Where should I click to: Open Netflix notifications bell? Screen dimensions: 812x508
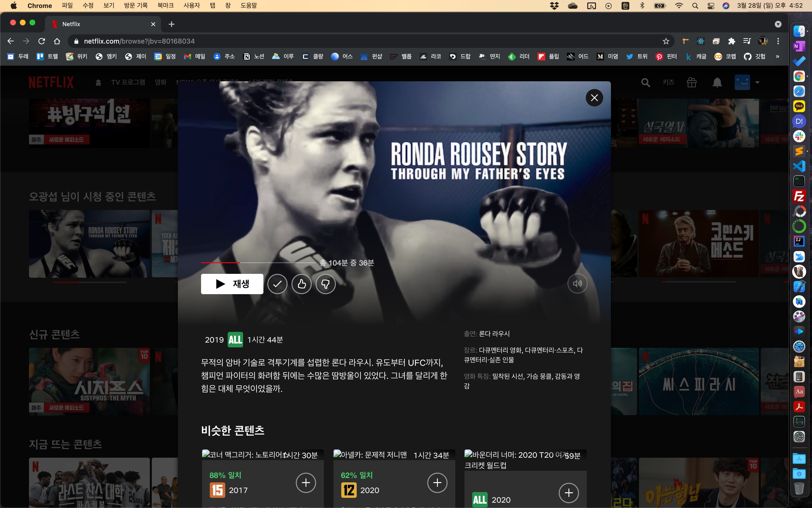[x=717, y=82]
